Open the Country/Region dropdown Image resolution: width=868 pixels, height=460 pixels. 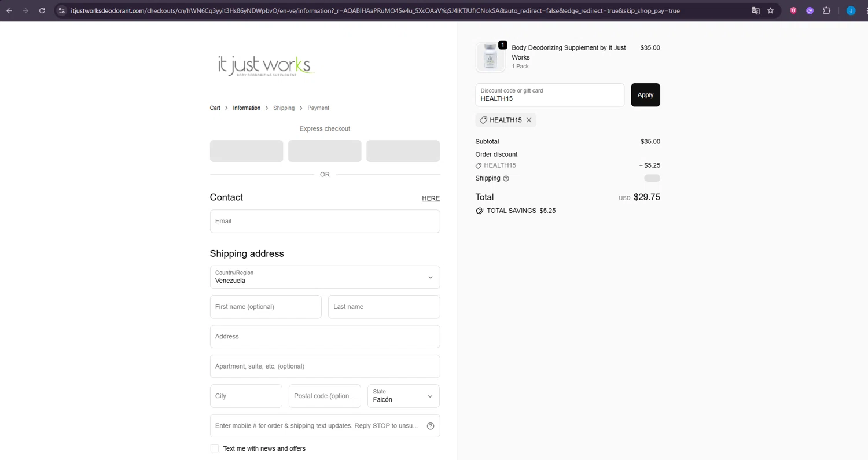coord(325,277)
